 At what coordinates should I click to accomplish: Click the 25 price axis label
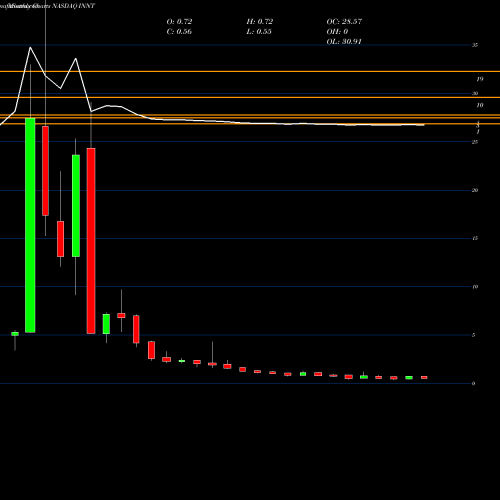pos(475,142)
